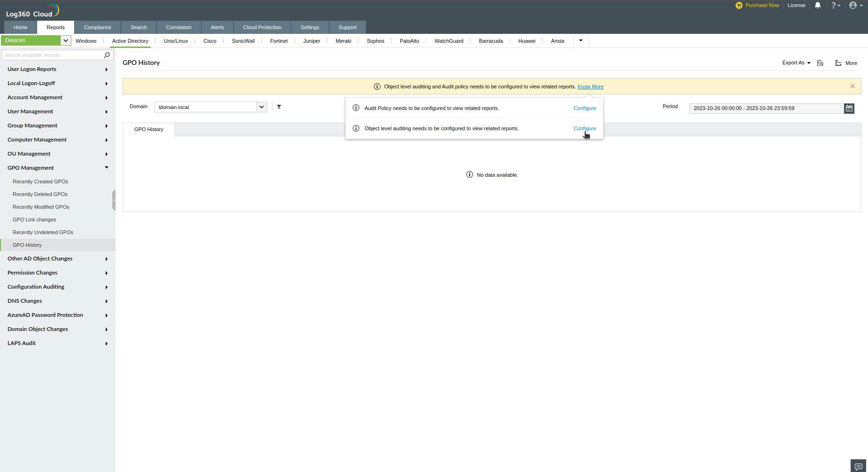The width and height of the screenshot is (868, 472).
Task: Click the Period date range field
Action: 767,108
